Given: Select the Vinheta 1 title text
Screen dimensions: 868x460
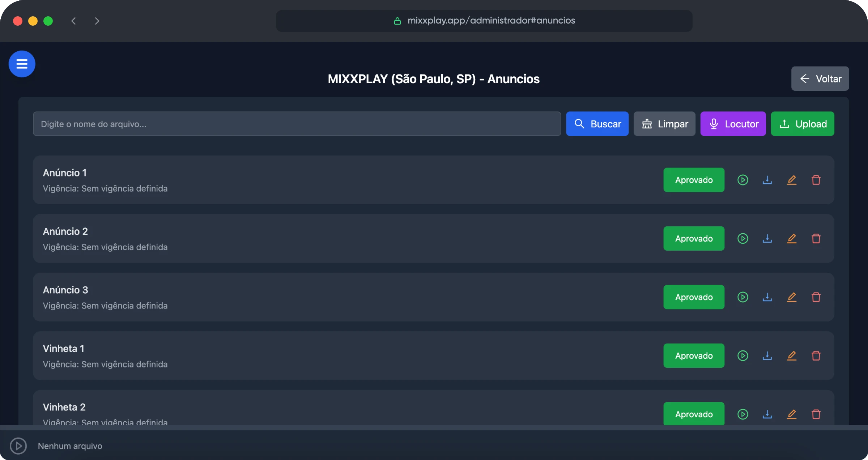Looking at the screenshot, I should pyautogui.click(x=64, y=349).
